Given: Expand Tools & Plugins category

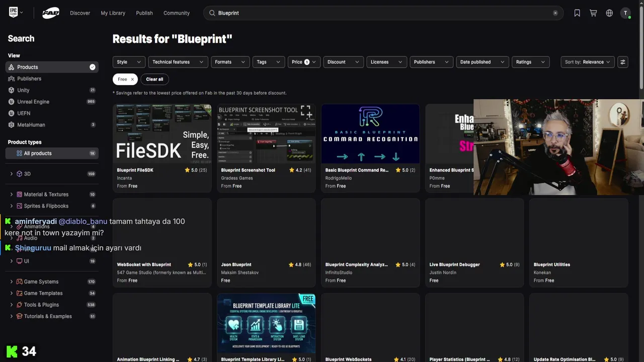Looking at the screenshot, I should pyautogui.click(x=12, y=305).
